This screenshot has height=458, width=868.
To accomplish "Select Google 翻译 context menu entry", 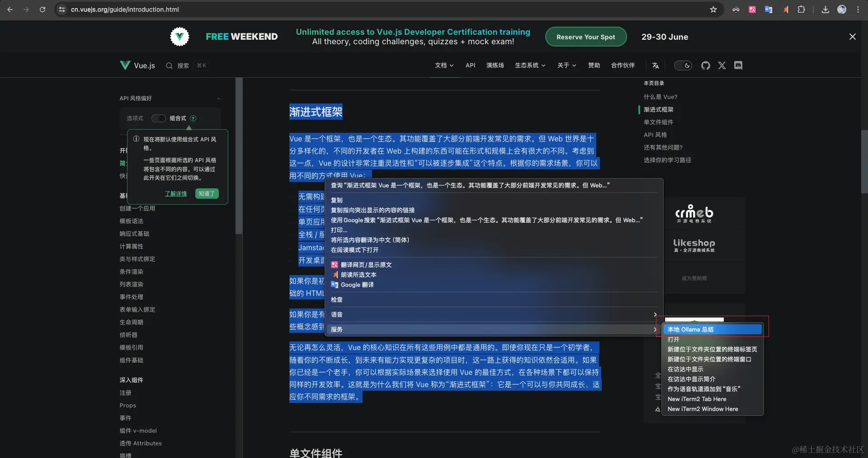I will (494, 285).
